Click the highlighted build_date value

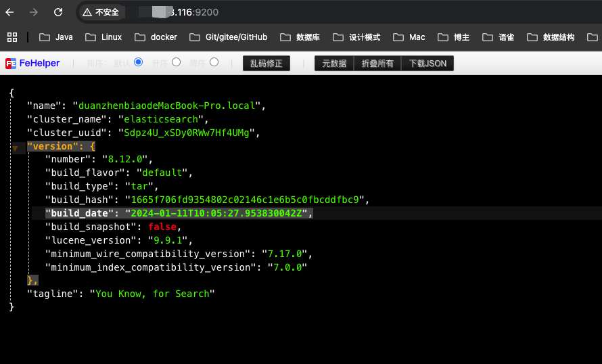pos(216,213)
